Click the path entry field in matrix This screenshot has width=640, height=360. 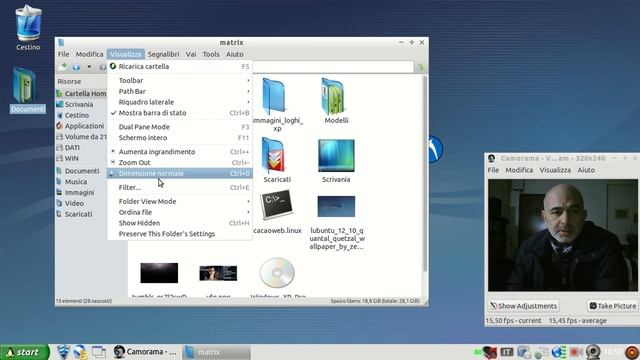(x=333, y=67)
